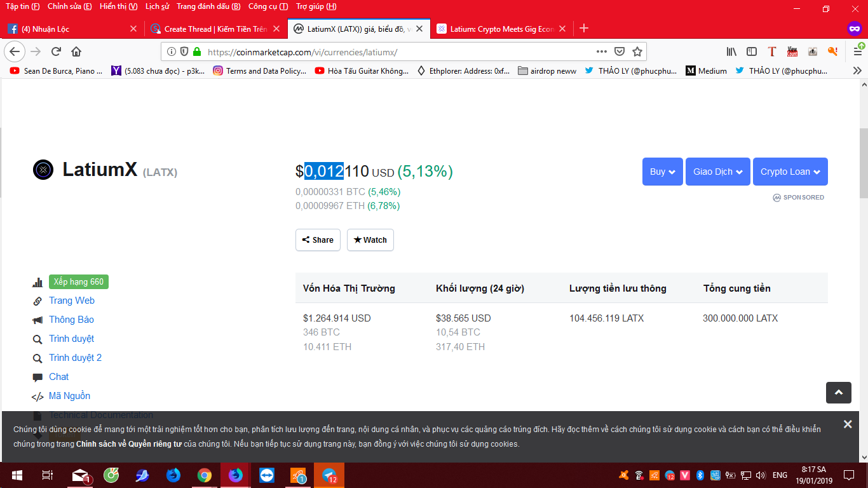
Task: Open the Mã Nguồn link
Action: point(69,396)
